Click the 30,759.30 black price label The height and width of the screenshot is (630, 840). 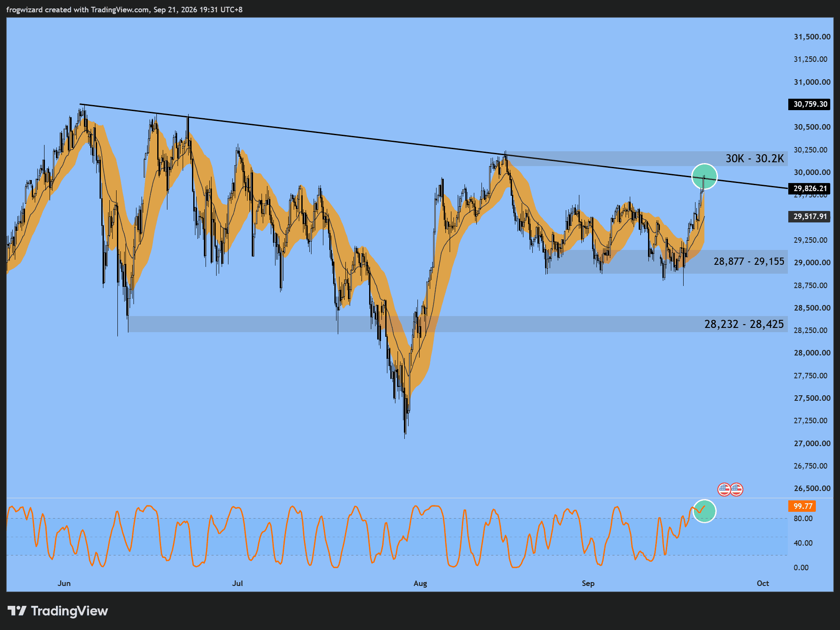(809, 104)
